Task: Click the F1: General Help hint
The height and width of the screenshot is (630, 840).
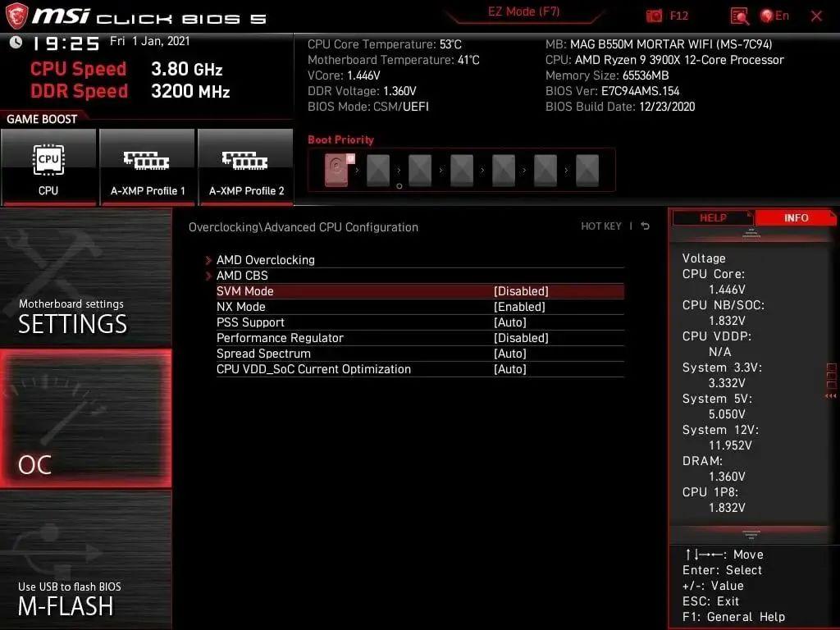Action: [733, 617]
